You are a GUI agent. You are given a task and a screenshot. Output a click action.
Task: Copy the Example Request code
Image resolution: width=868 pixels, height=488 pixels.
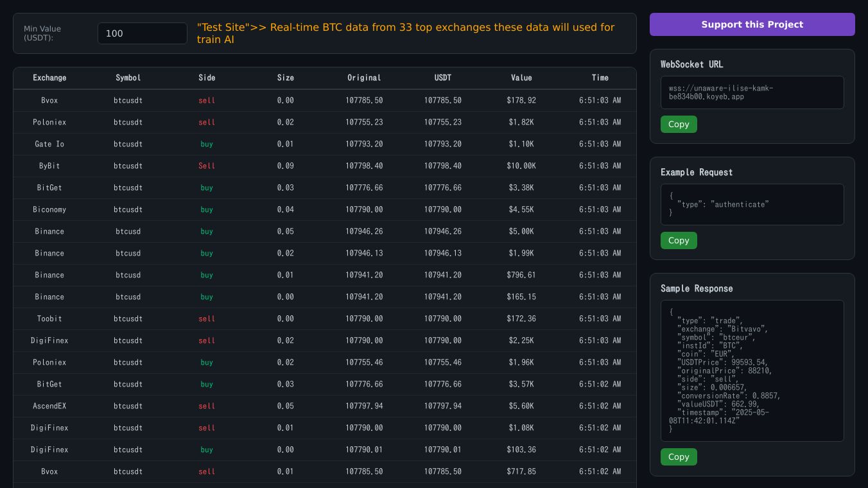click(679, 240)
